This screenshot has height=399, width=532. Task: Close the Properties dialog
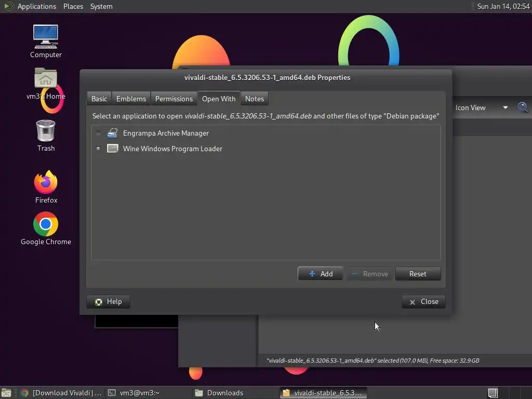pyautogui.click(x=423, y=302)
